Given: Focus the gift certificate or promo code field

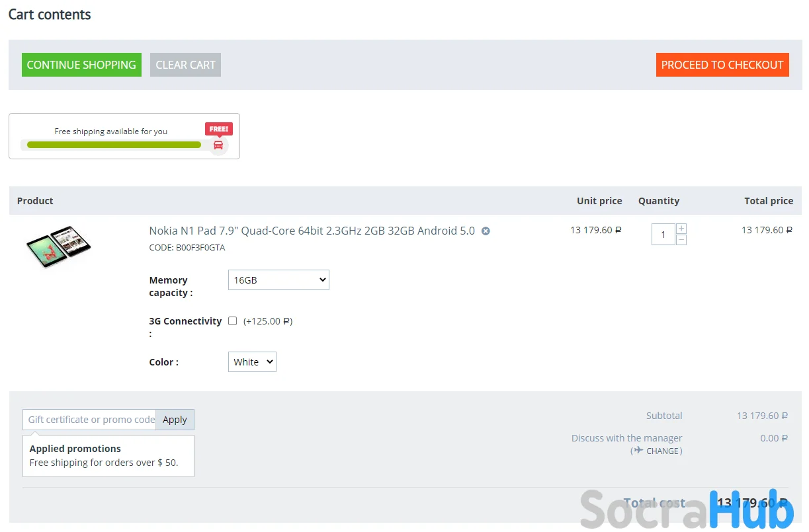Looking at the screenshot, I should point(89,420).
